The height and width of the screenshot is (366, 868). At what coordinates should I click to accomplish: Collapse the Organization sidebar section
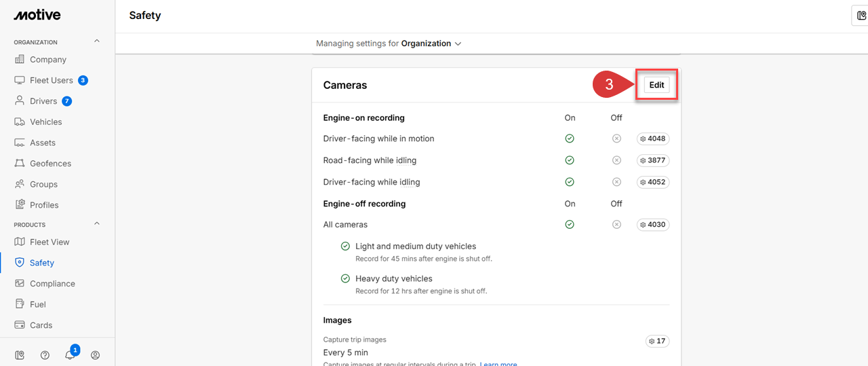[96, 41]
